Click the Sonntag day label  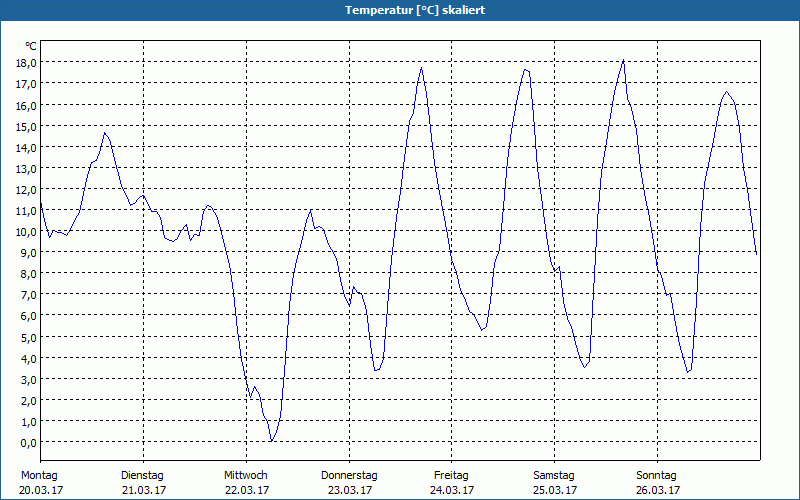coord(657,476)
